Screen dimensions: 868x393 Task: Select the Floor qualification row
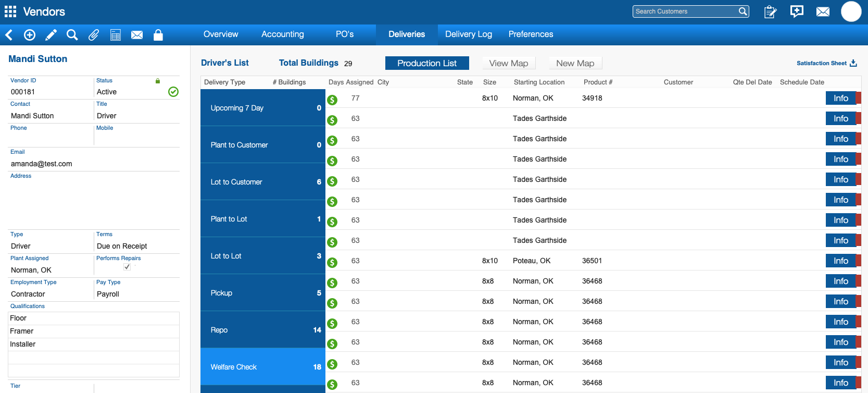(94, 318)
